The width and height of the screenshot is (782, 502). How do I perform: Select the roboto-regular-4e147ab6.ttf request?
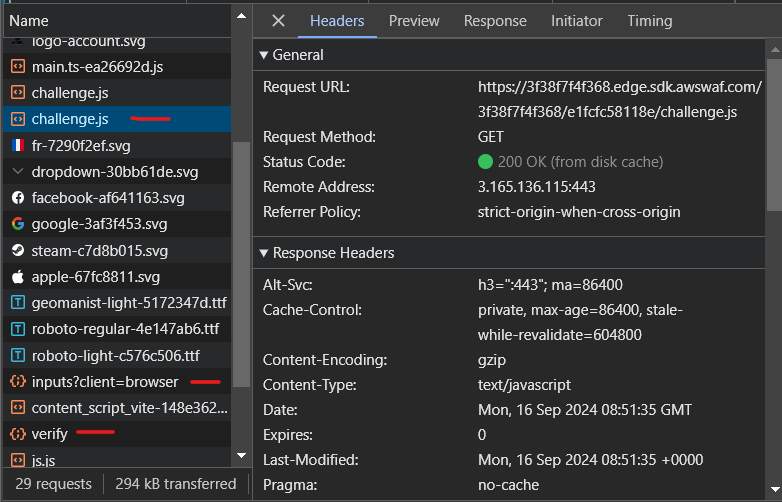(x=117, y=329)
